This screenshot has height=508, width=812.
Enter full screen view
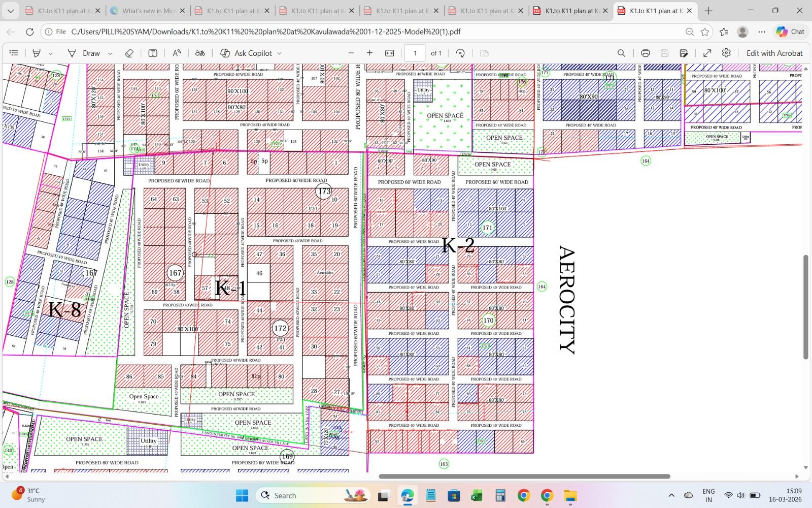coord(707,53)
